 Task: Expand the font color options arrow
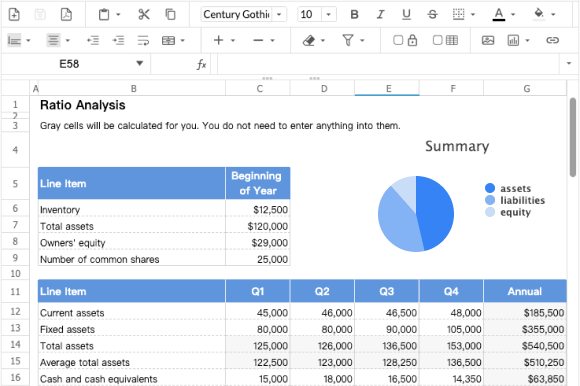click(x=513, y=15)
